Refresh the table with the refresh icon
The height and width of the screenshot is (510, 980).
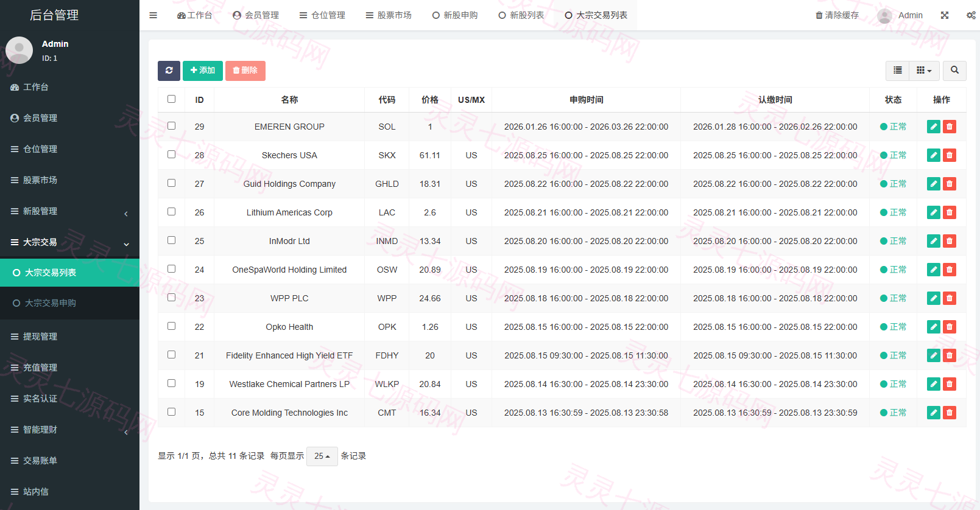pyautogui.click(x=169, y=71)
